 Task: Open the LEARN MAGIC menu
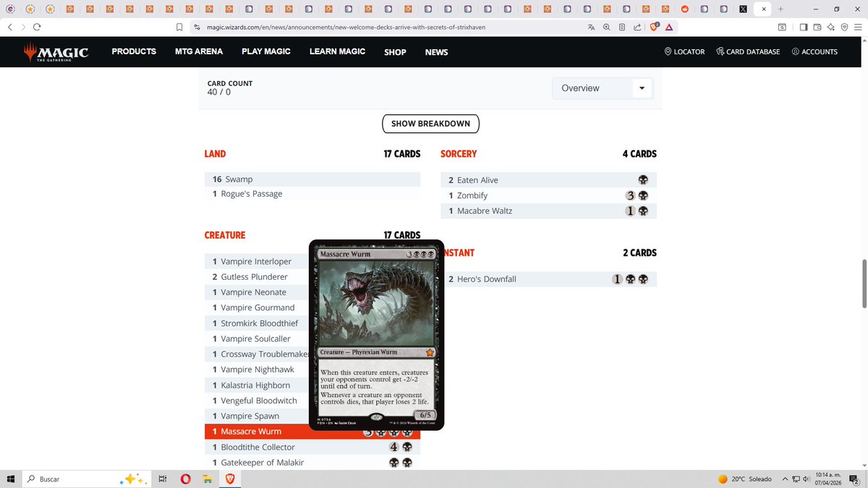coord(337,51)
